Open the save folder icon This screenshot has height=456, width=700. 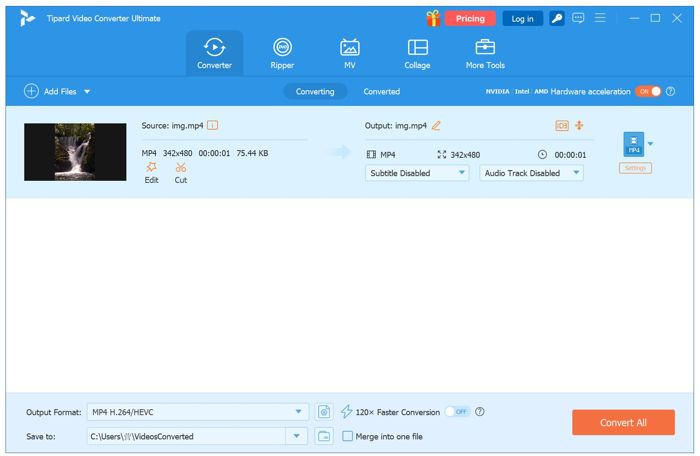click(x=324, y=436)
